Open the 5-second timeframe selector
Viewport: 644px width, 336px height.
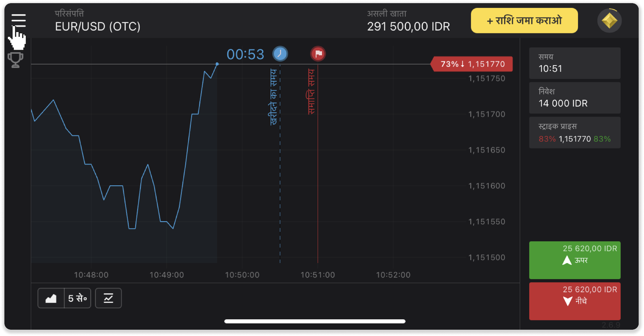[78, 298]
